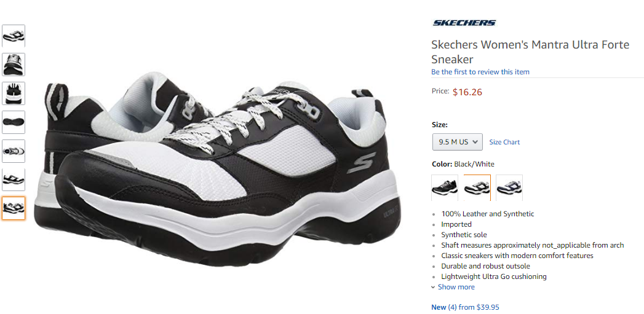Choose the navy and white color swatch
644x314 pixels.
509,187
